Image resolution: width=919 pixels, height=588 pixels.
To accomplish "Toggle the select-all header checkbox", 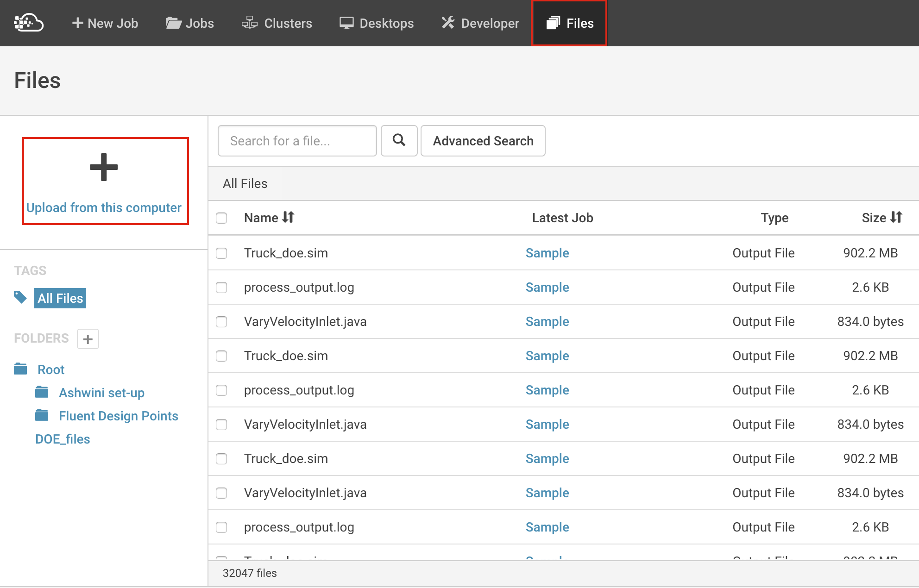I will point(221,218).
